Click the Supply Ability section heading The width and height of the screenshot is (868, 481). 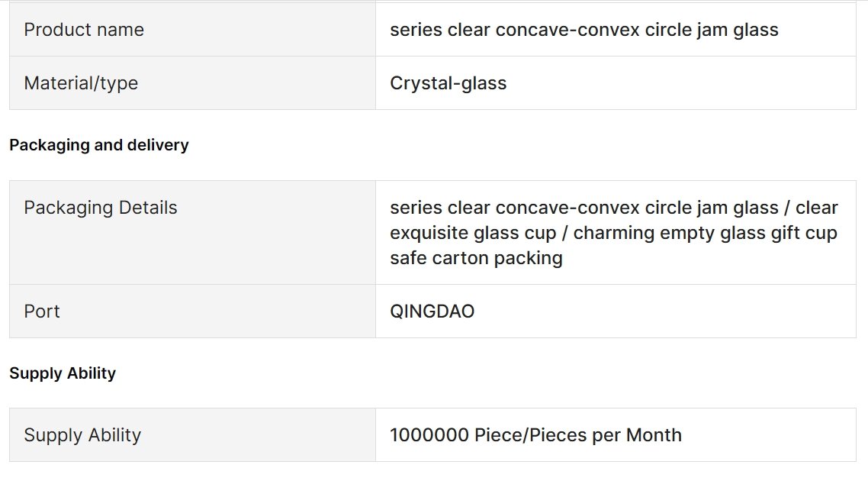[x=63, y=373]
